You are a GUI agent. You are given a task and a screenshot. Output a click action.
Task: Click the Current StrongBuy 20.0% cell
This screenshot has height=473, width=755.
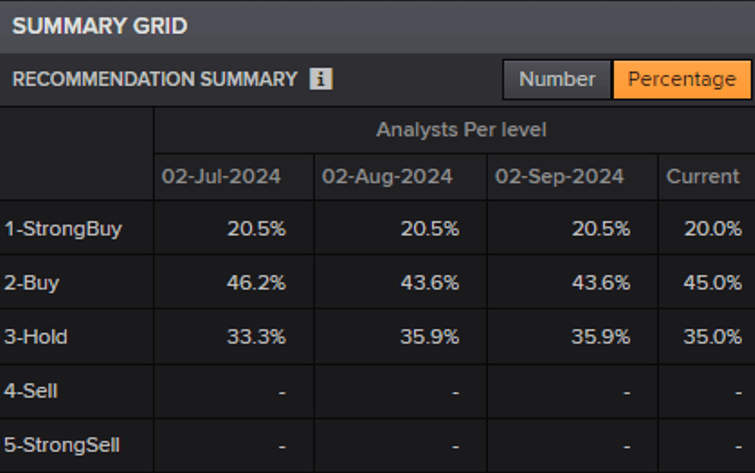coord(713,228)
